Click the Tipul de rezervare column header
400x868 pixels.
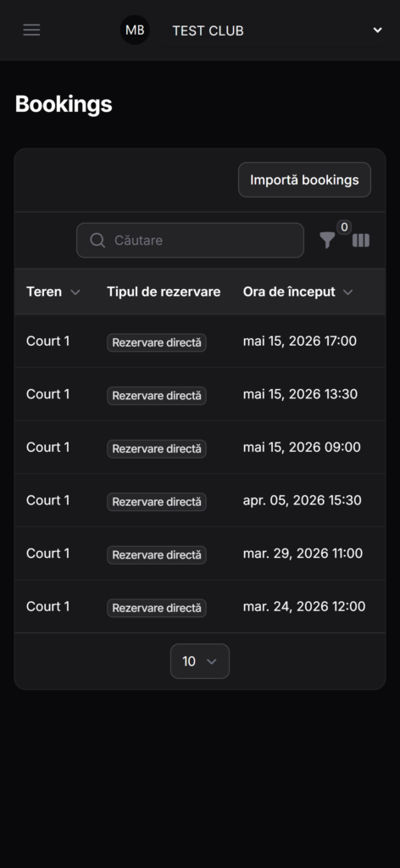pyautogui.click(x=164, y=292)
